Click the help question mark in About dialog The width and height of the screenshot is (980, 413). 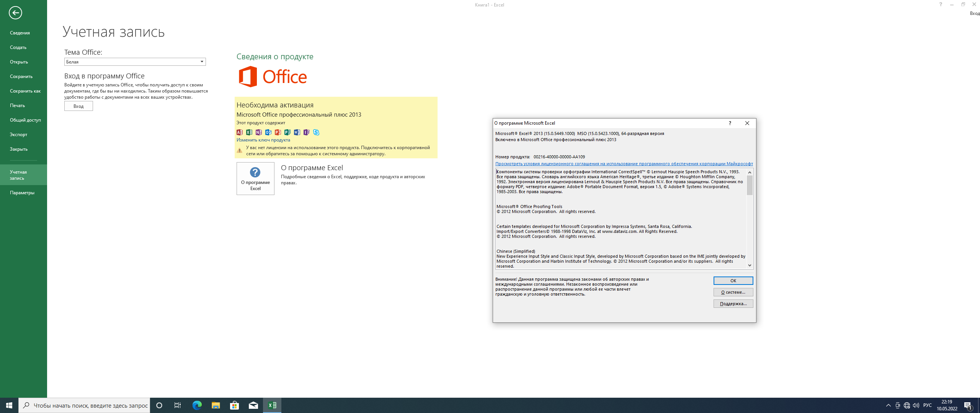point(730,123)
